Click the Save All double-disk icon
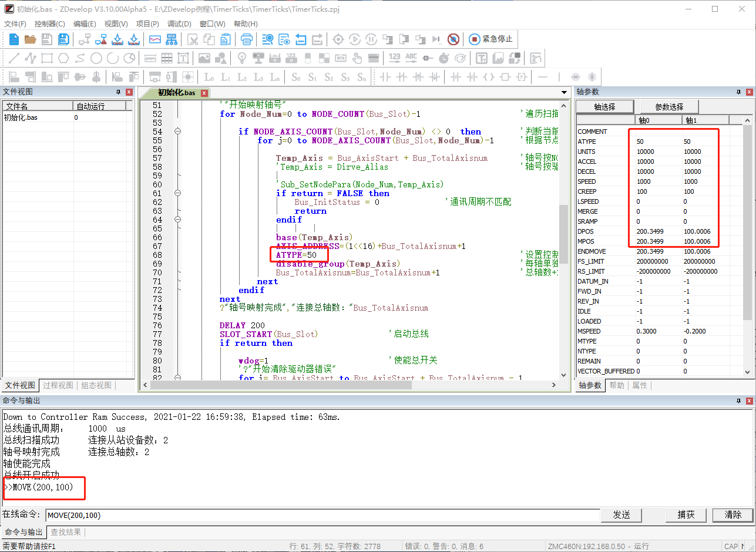The height and width of the screenshot is (552, 756). pos(63,39)
